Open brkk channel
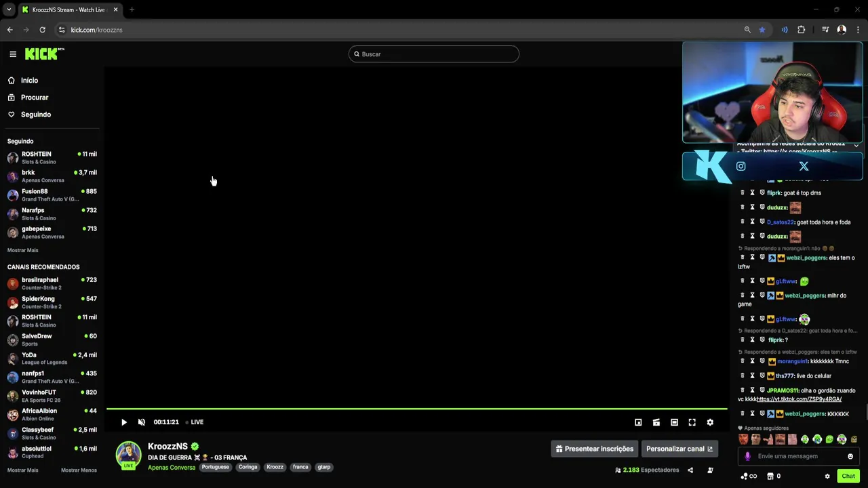The width and height of the screenshot is (868, 488). (x=52, y=176)
